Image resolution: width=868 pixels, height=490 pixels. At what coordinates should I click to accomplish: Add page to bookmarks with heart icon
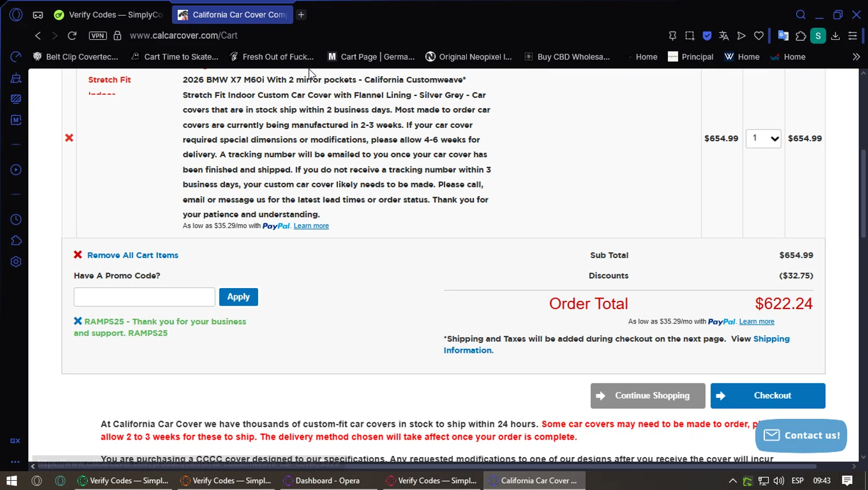pos(759,36)
